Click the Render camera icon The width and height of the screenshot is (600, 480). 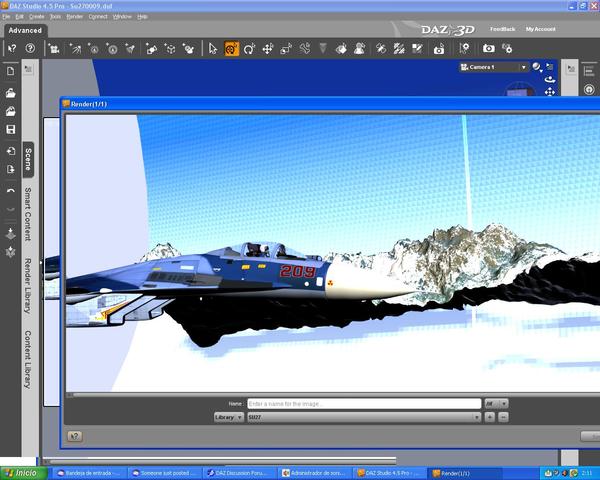pyautogui.click(x=488, y=49)
